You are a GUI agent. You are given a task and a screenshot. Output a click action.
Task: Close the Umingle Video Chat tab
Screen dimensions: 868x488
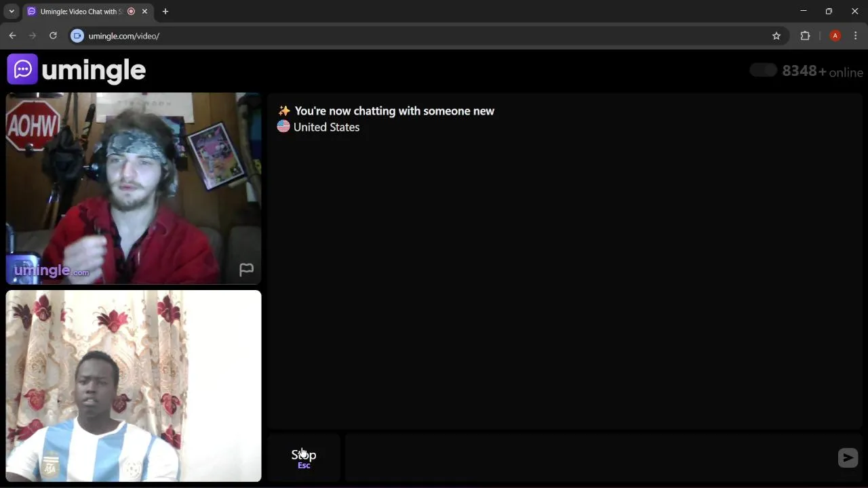(x=144, y=12)
